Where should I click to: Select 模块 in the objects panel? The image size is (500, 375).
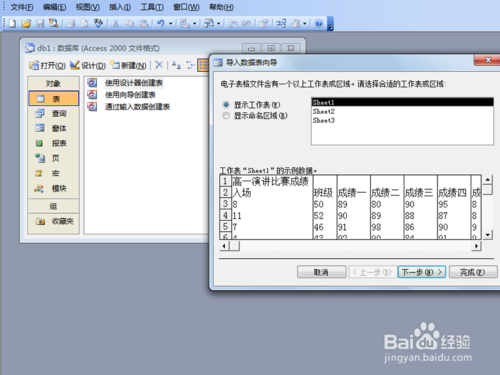click(x=54, y=188)
